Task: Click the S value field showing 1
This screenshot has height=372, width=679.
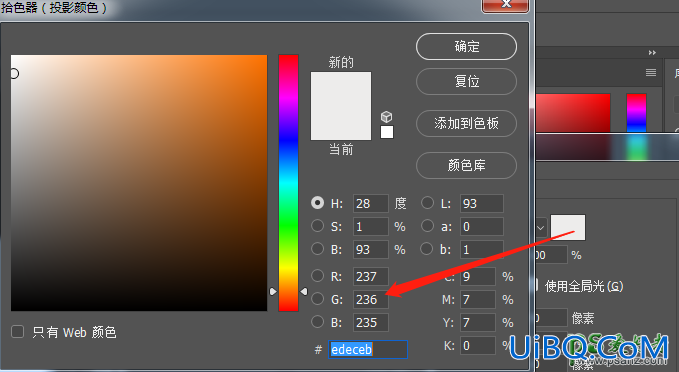Action: [371, 226]
